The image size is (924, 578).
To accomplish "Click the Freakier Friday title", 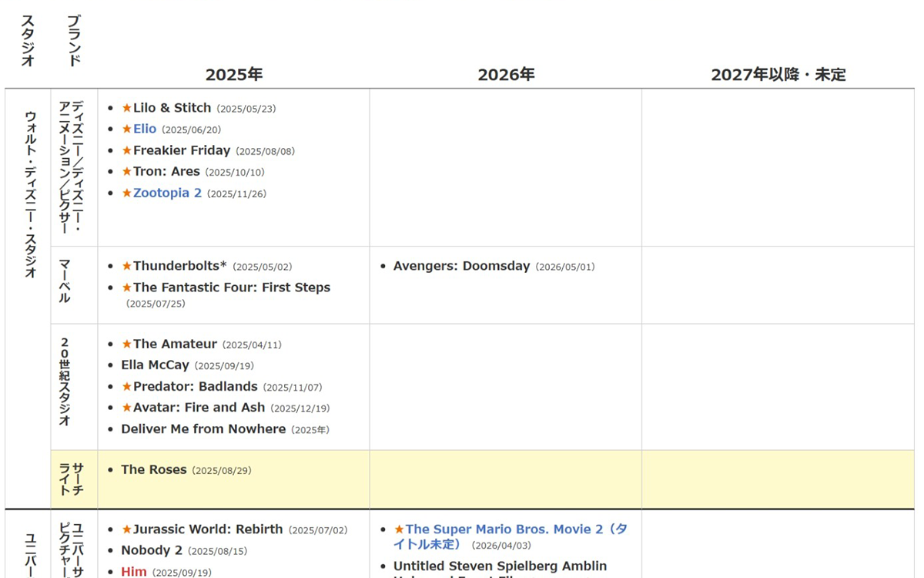I will 182,150.
